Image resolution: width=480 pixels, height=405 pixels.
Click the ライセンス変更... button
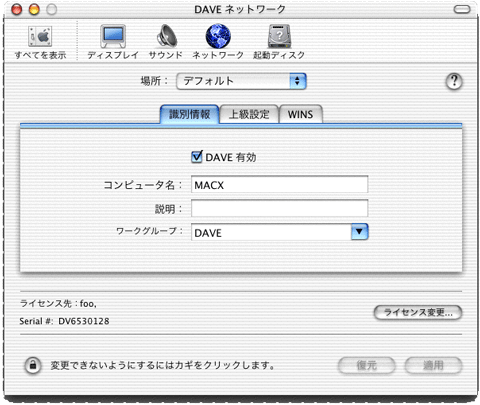coord(418,313)
